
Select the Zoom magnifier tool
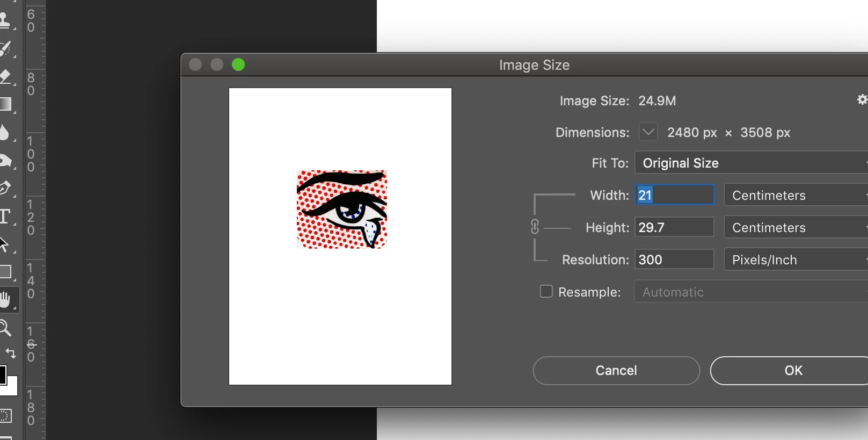click(x=5, y=327)
